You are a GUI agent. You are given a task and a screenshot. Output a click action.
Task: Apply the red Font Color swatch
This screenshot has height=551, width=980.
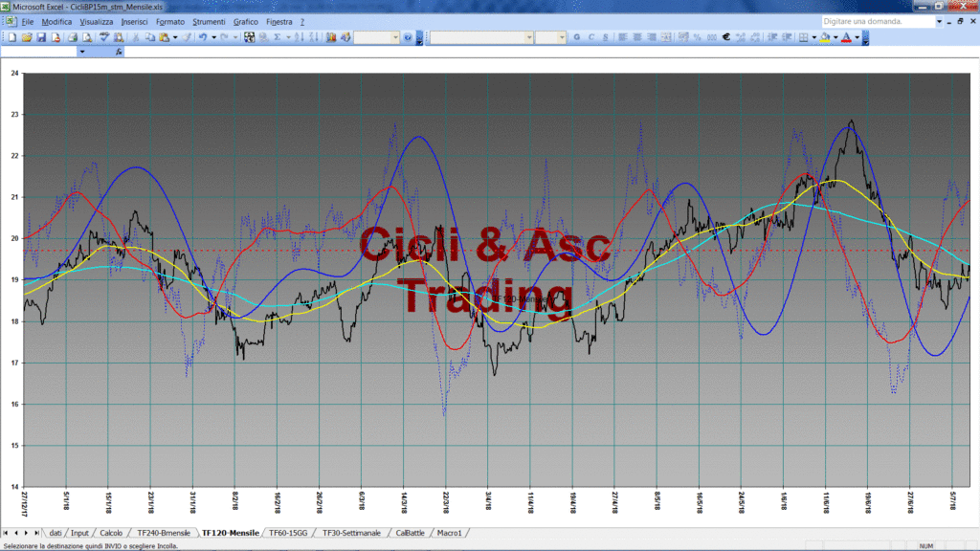coord(847,37)
